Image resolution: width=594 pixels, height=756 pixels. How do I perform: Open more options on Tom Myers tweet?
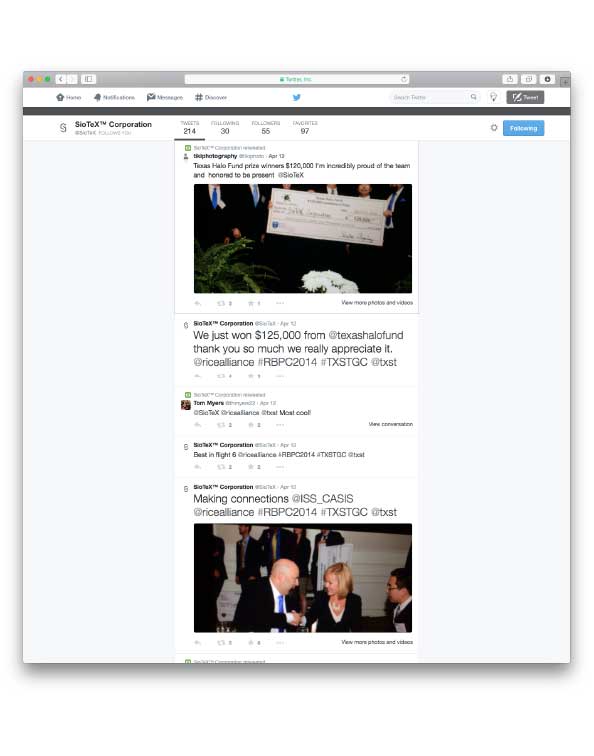(280, 425)
